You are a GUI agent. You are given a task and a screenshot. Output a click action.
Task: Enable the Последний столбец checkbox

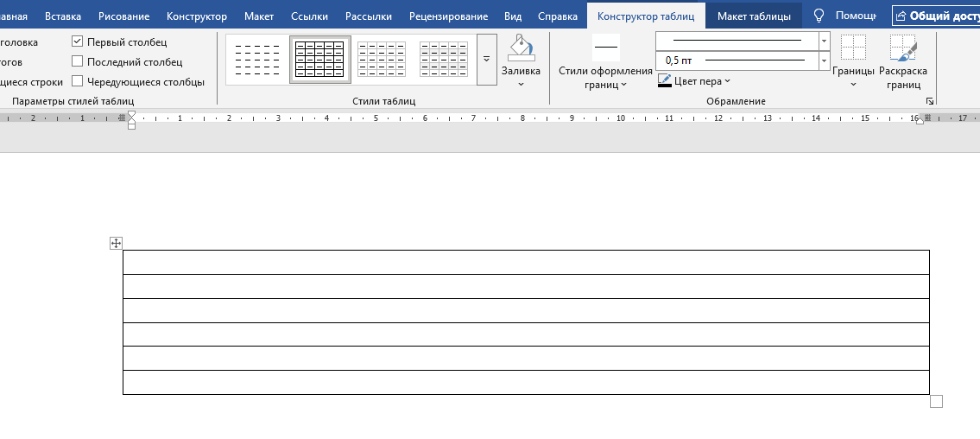[x=78, y=61]
